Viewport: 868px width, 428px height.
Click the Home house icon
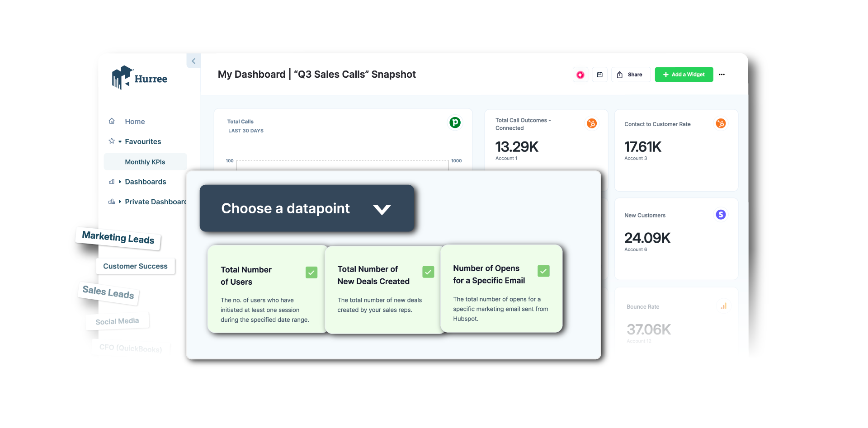pos(112,121)
